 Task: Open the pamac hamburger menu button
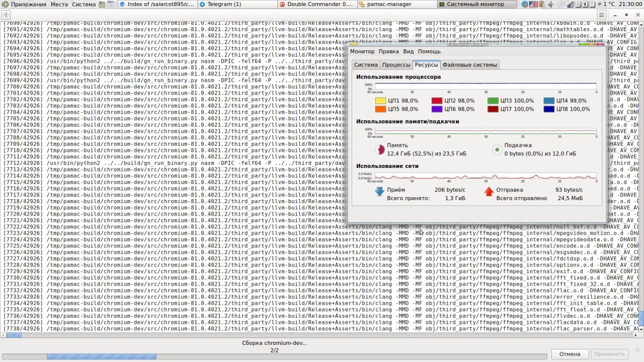pos(601,15)
